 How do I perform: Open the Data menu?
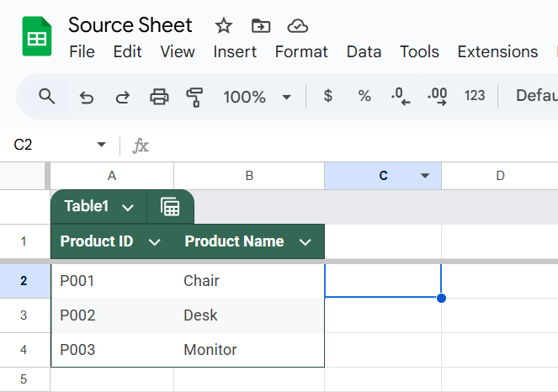364,52
